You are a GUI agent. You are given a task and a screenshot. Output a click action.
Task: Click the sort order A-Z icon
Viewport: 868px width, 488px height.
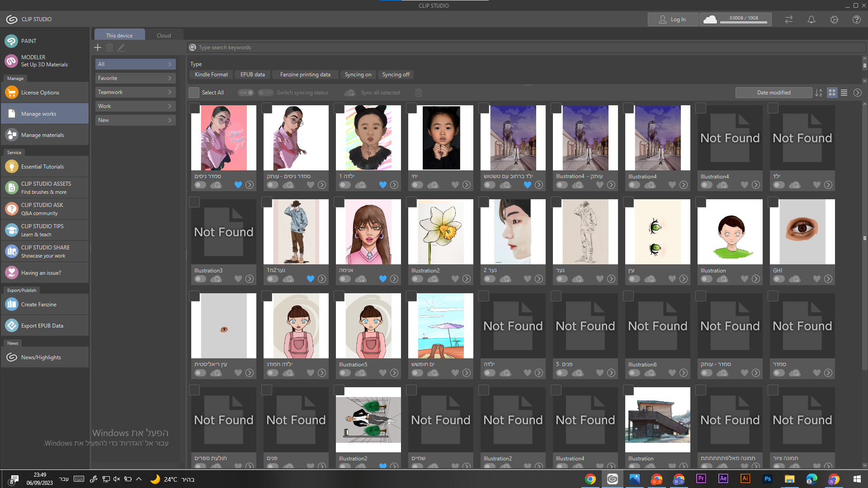click(819, 93)
